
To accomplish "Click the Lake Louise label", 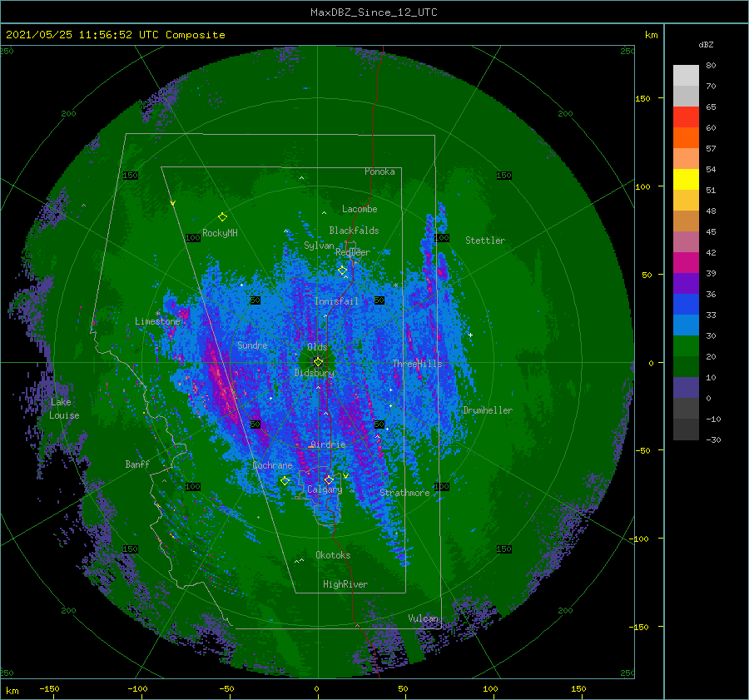I will [x=64, y=409].
